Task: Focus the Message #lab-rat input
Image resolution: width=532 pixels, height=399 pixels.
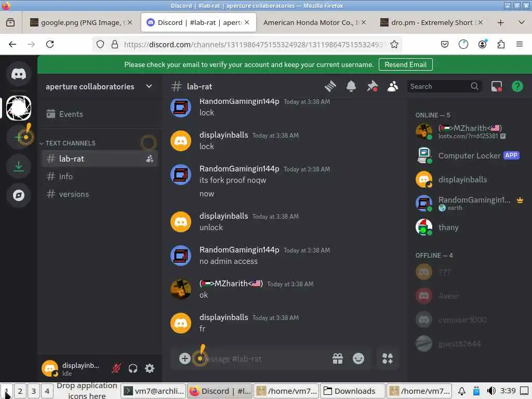Action: pos(264,358)
